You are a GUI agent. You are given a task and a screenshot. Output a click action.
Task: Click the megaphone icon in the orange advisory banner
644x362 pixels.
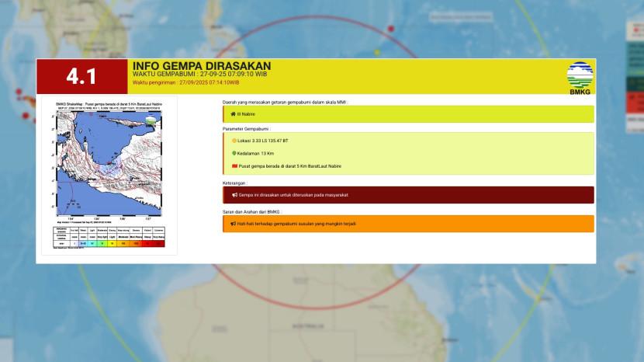coord(233,224)
